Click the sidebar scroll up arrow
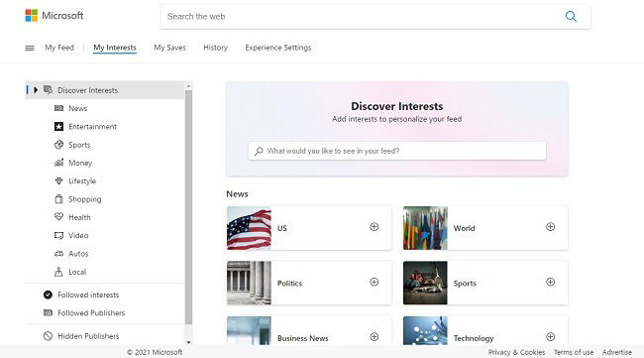644x358 pixels. coord(188,86)
